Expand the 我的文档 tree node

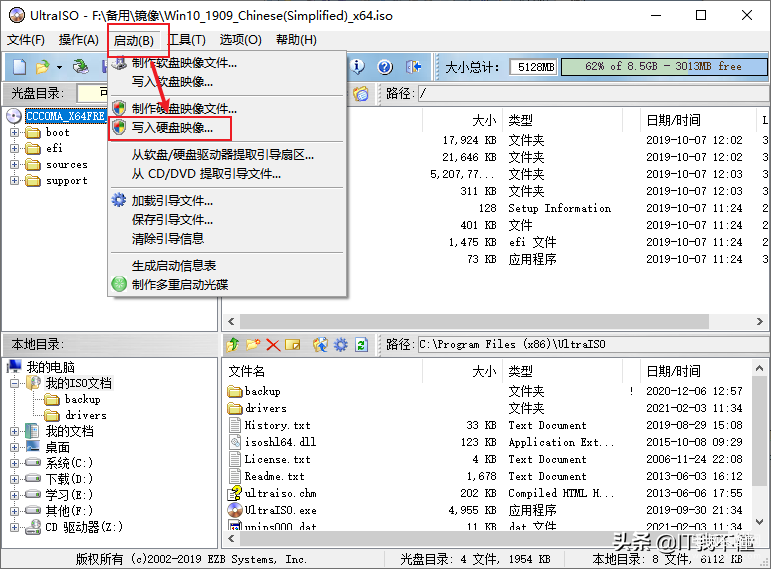[x=14, y=431]
